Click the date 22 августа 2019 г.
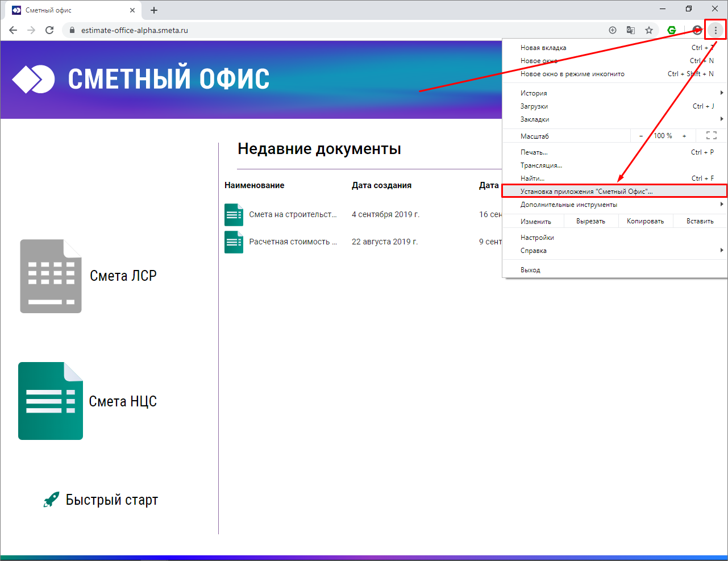 [385, 242]
